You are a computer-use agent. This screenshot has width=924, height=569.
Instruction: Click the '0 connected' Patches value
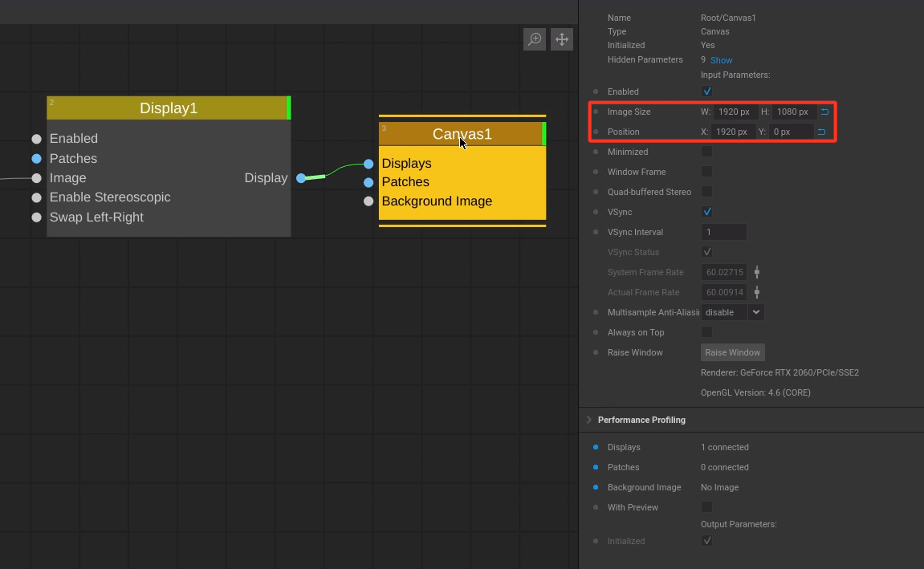(x=725, y=467)
